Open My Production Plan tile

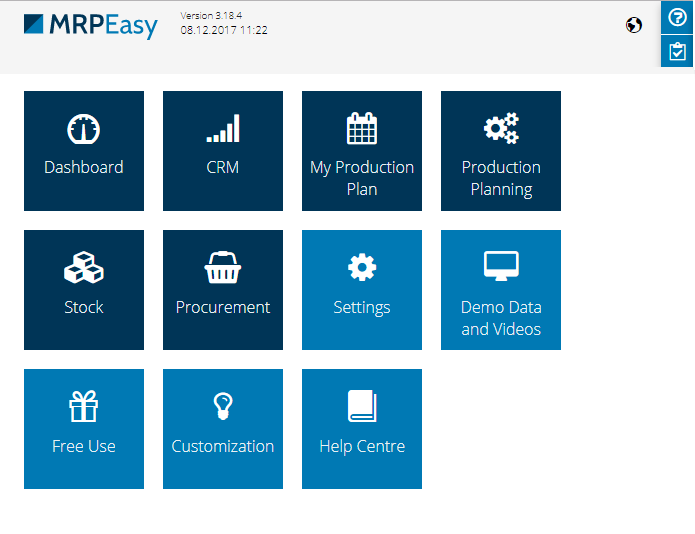pyautogui.click(x=362, y=151)
